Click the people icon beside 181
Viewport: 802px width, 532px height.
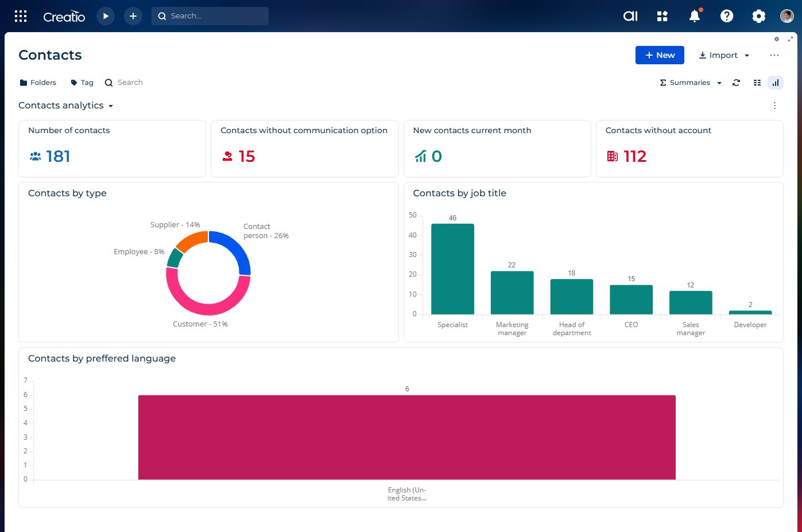36,156
